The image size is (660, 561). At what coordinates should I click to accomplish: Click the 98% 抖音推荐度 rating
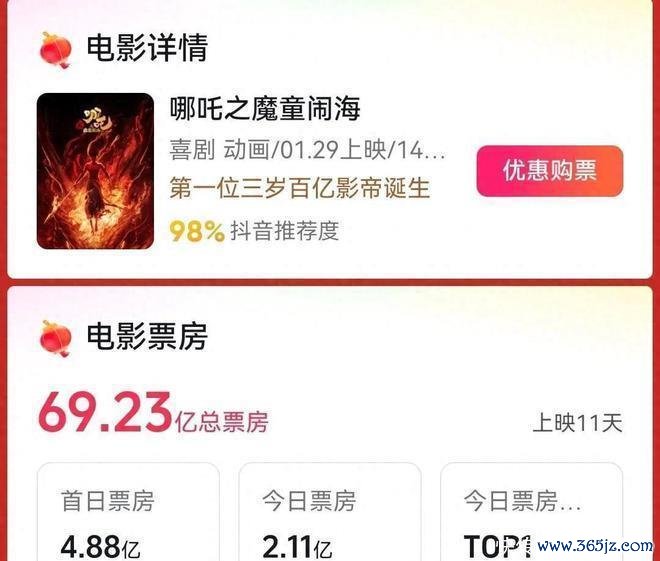[x=254, y=231]
